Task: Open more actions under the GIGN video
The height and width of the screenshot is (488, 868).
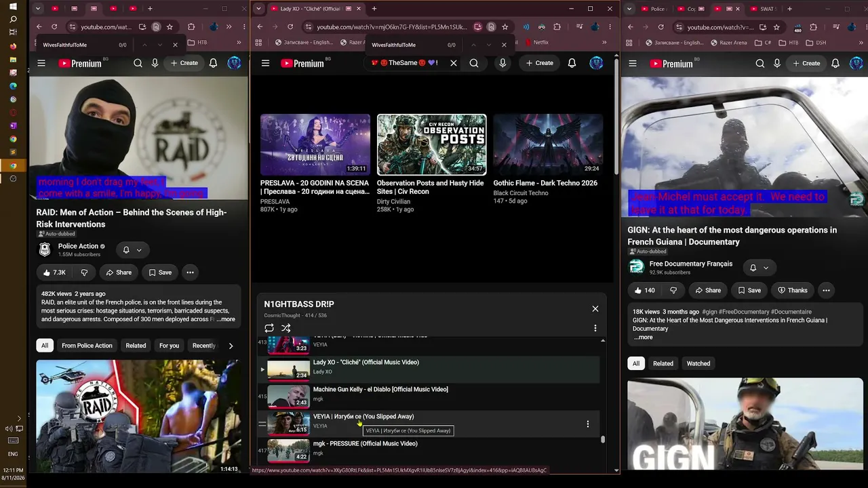Action: [826, 290]
